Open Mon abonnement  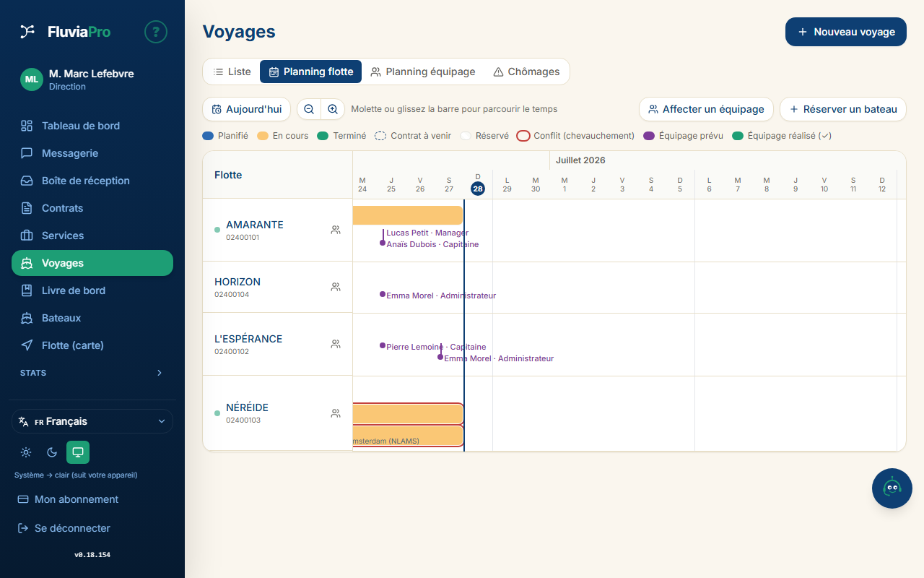point(92,499)
